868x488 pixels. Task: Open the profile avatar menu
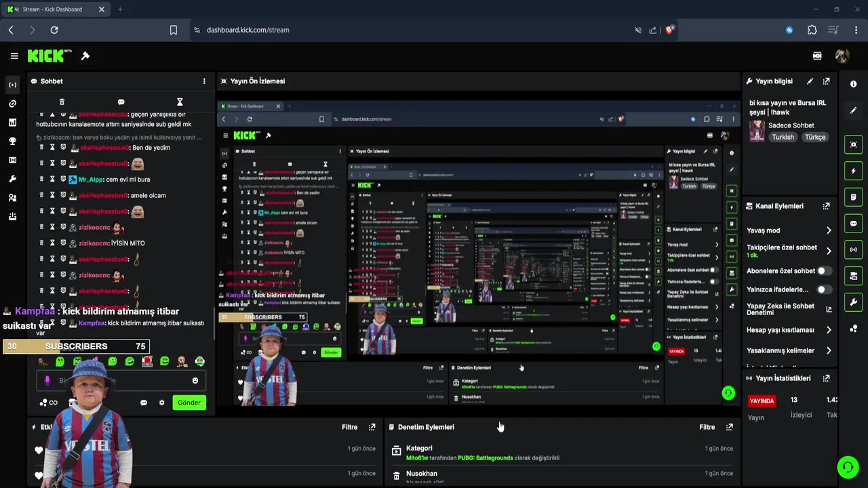coord(842,56)
